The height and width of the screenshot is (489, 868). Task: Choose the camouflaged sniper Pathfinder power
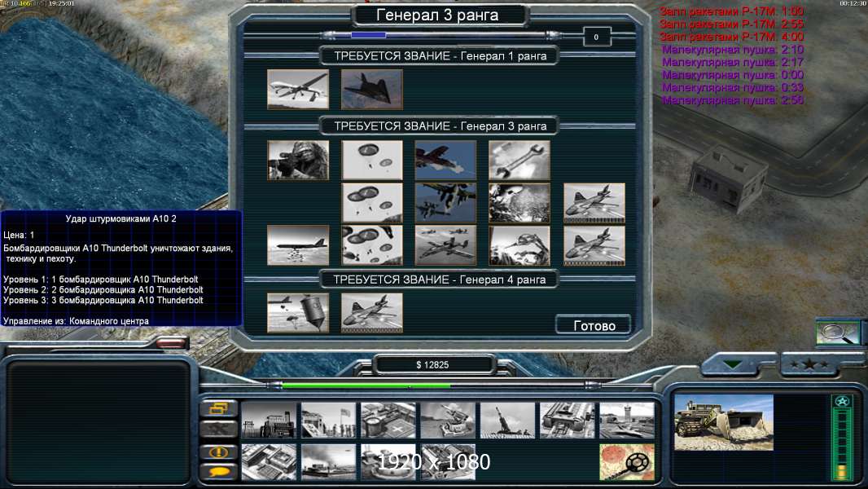coord(298,160)
